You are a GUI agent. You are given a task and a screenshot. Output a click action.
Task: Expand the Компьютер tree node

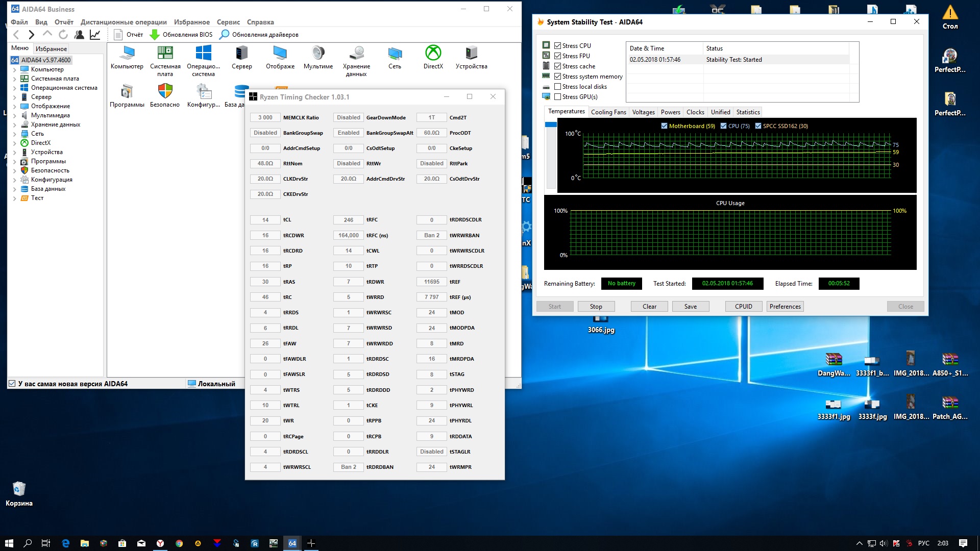click(14, 69)
